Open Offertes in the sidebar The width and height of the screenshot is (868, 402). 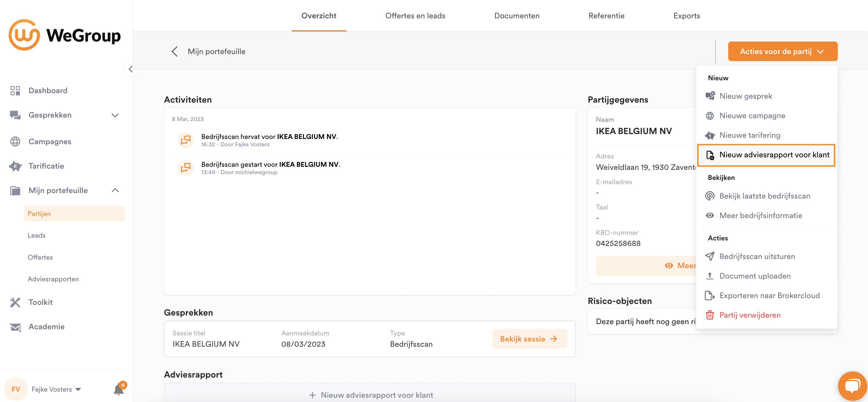click(x=40, y=257)
